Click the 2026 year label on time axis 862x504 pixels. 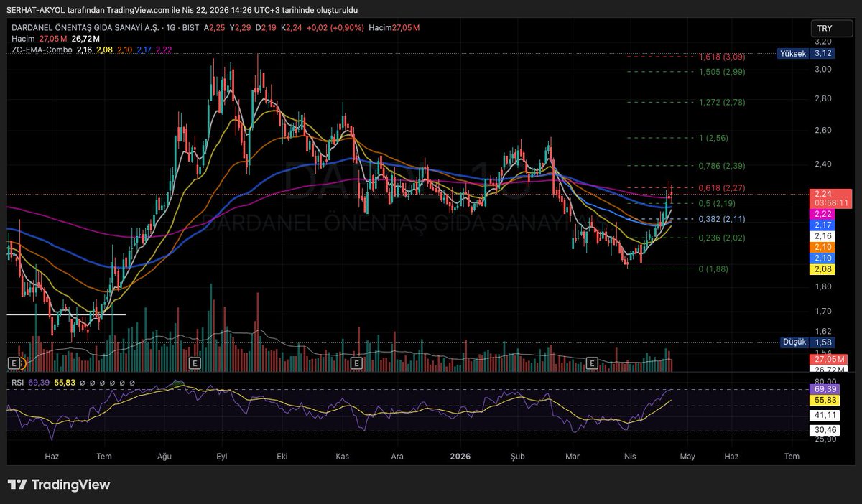pyautogui.click(x=459, y=456)
